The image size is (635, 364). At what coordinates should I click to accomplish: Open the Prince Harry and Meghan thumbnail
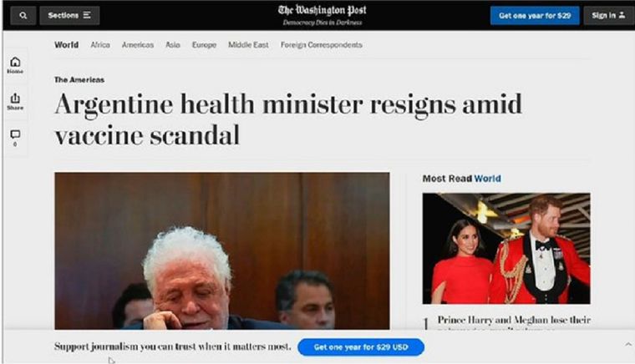506,248
